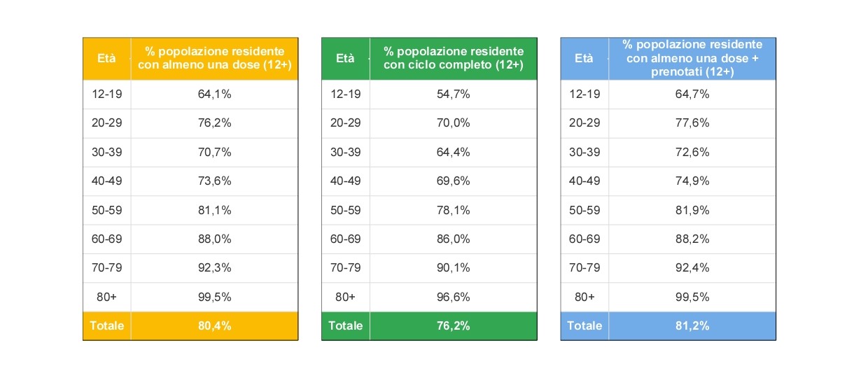Click the 77,6% value in the blue table
The height and width of the screenshot is (392, 868).
coord(692,123)
